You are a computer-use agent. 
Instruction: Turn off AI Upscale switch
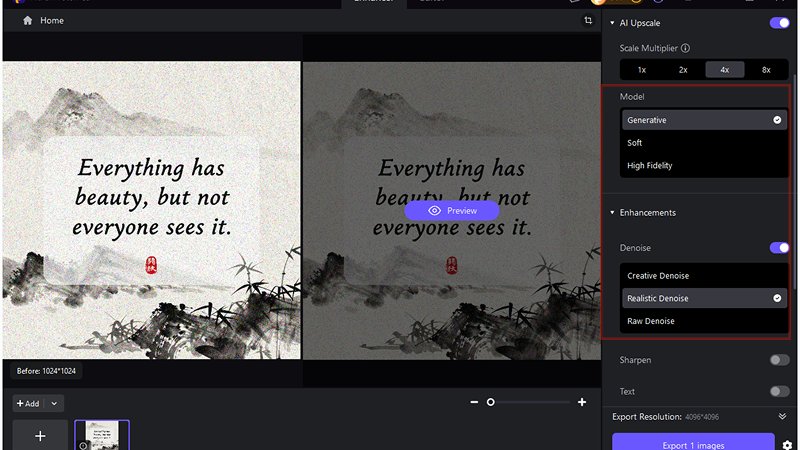pyautogui.click(x=779, y=23)
